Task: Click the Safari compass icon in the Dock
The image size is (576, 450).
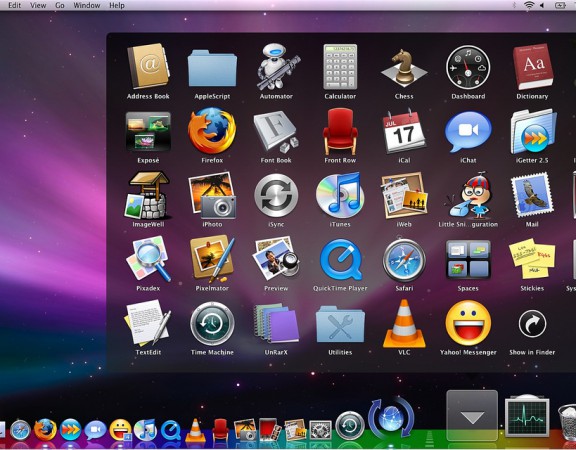Action: click(20, 430)
